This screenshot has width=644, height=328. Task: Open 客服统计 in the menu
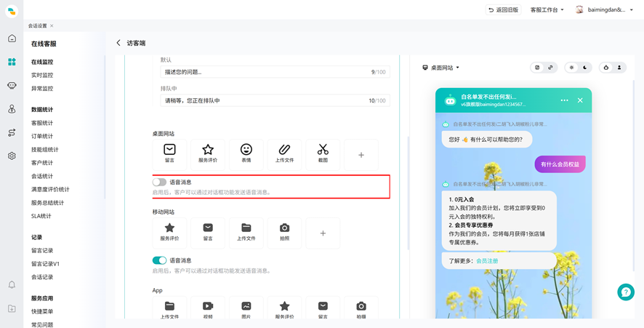42,123
